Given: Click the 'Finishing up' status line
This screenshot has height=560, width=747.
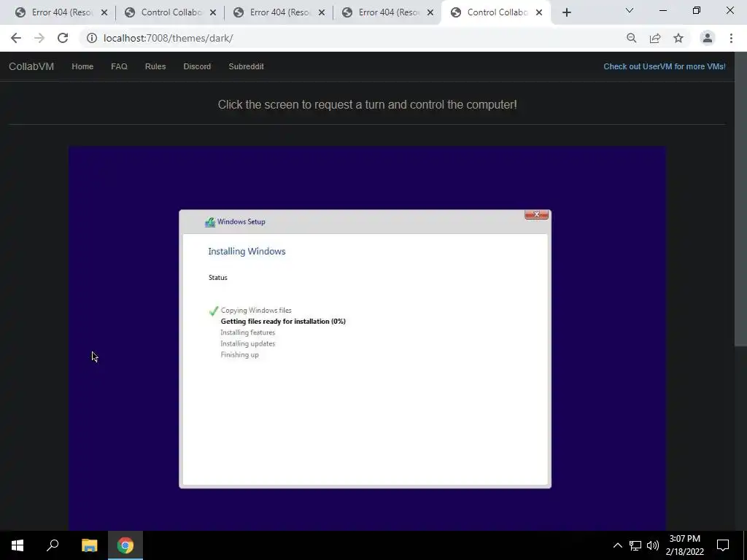Looking at the screenshot, I should (239, 355).
